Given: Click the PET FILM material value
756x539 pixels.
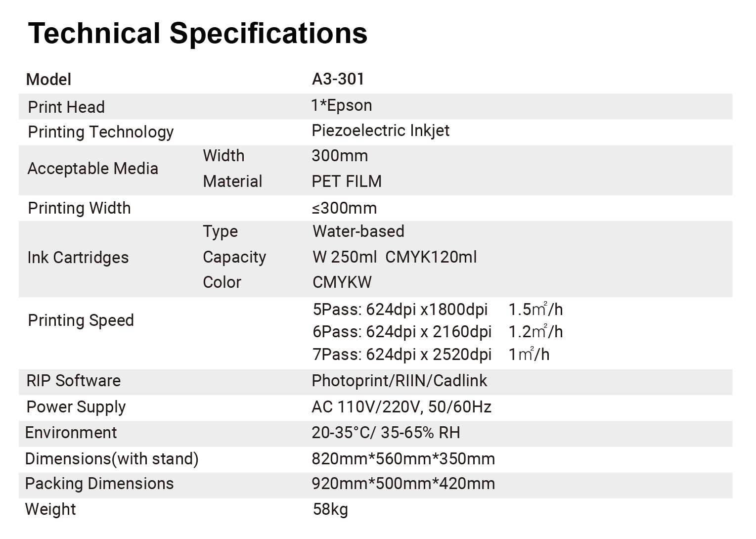Looking at the screenshot, I should point(347,181).
